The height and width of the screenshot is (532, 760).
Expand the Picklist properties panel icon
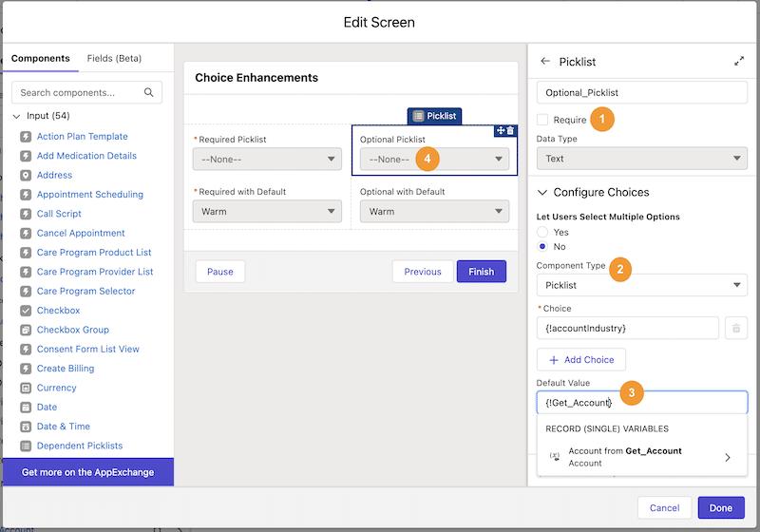739,61
